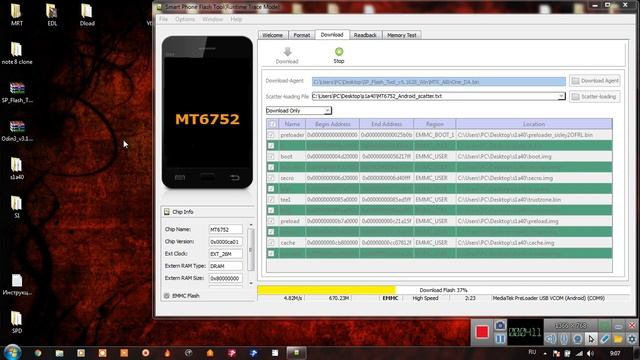Viewport: 640px width, 360px height.
Task: Click the Location column header
Action: [x=534, y=124]
